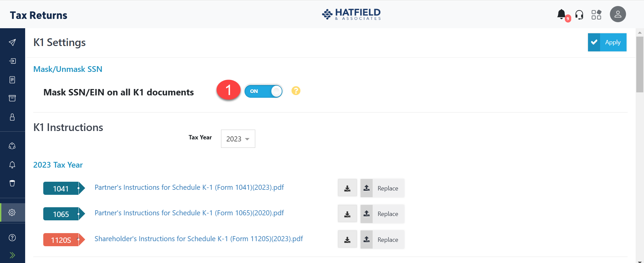
Task: Click the sidebar help question mark icon
Action: point(12,238)
